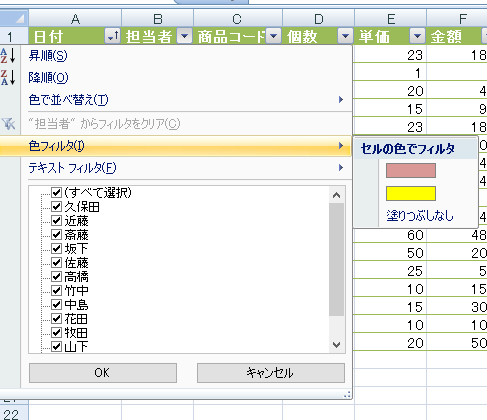Toggle the (すべて選択) checkbox
This screenshot has height=420, width=487.
tap(56, 192)
